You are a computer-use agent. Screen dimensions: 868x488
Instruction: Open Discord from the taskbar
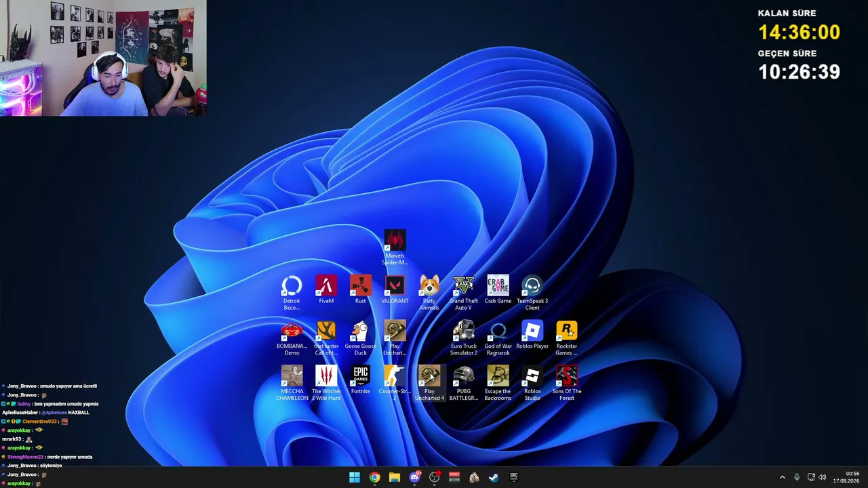point(414,477)
